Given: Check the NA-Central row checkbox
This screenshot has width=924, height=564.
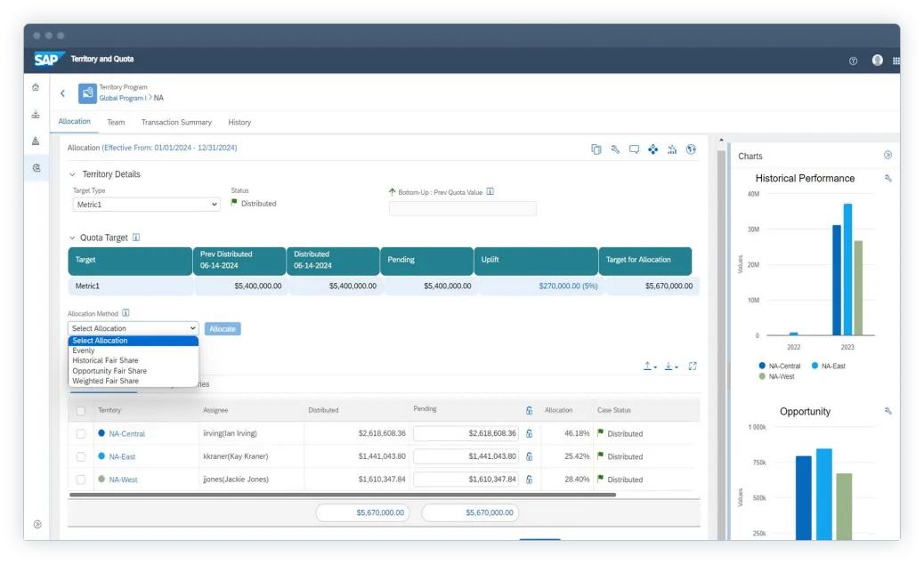Looking at the screenshot, I should tap(78, 433).
